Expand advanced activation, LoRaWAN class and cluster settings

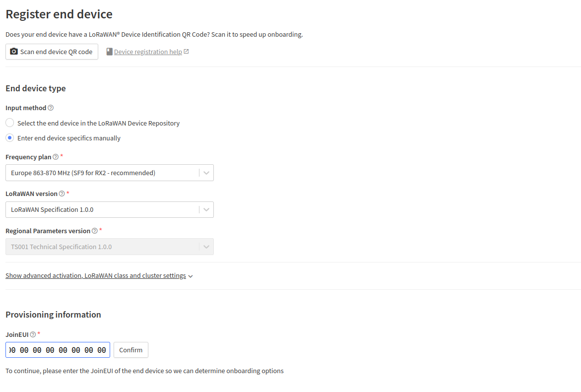pos(96,276)
